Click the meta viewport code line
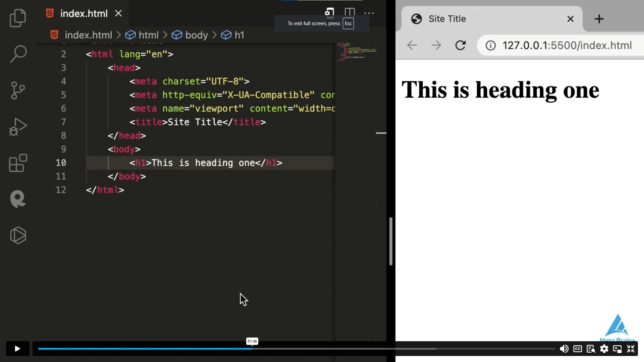This screenshot has height=362, width=644. coord(232,109)
